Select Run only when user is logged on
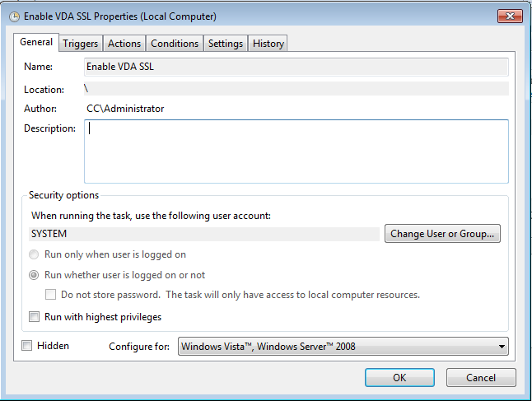This screenshot has height=401, width=532. pos(35,254)
